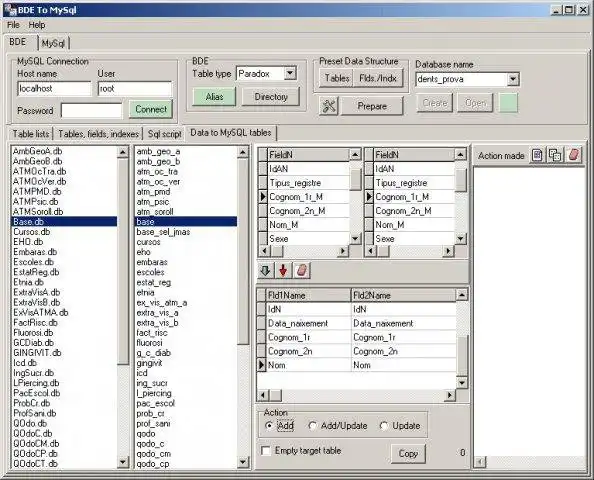Screen dimensions: 594x480
Task: Select Cursos.db in the BDE table list
Action: (64, 231)
